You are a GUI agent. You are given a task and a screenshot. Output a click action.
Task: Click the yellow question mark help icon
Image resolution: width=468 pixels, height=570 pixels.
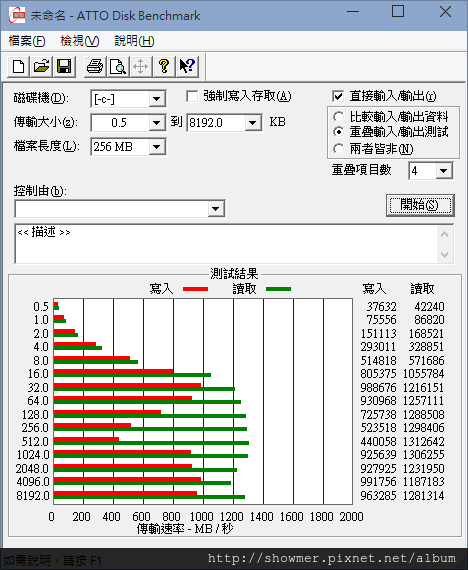(x=164, y=67)
